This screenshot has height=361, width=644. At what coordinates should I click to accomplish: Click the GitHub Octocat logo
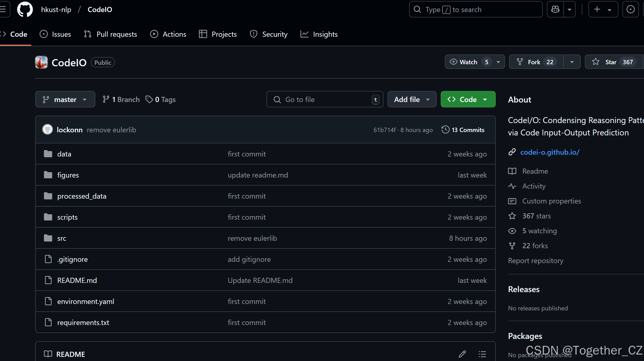click(x=25, y=10)
